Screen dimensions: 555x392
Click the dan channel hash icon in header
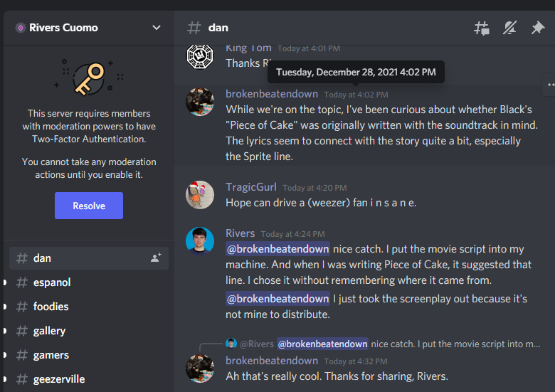point(194,28)
